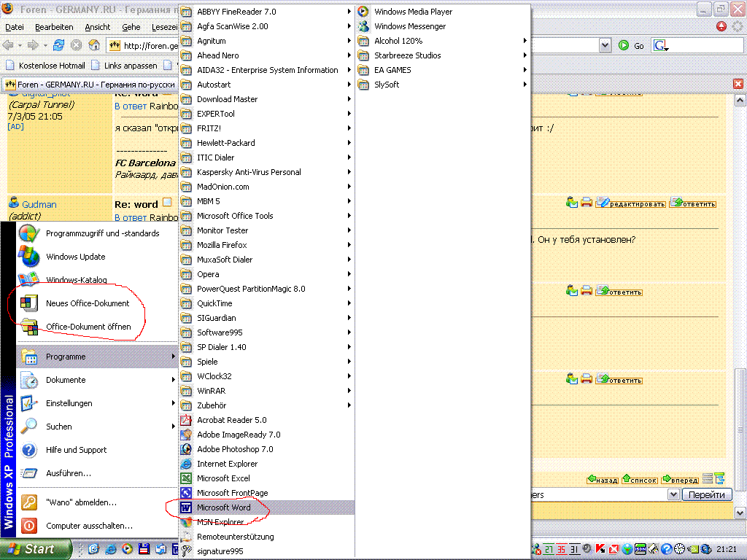This screenshot has height=560, width=747.
Task: Expand the Kaspersky Anti-Virus Personal folder
Action: [267, 172]
